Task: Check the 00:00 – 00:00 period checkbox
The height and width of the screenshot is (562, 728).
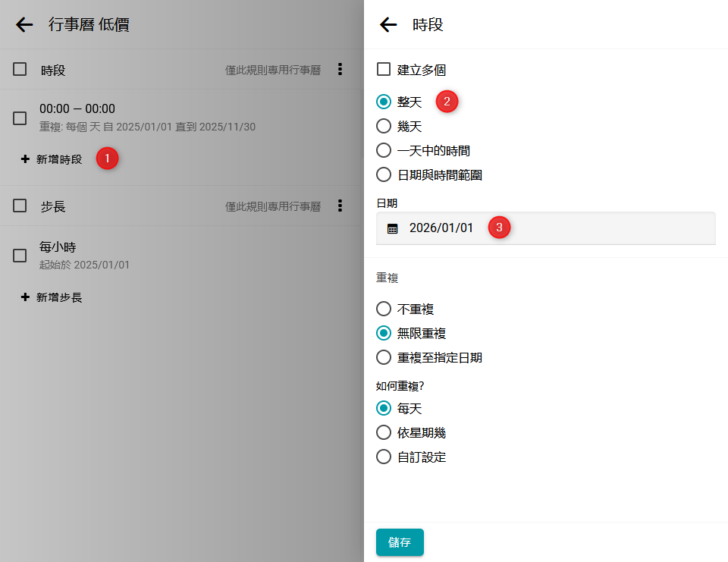Action: coord(20,118)
